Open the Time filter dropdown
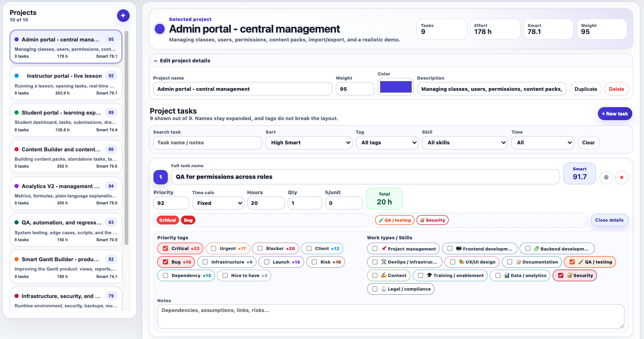644x339 pixels. 542,142
